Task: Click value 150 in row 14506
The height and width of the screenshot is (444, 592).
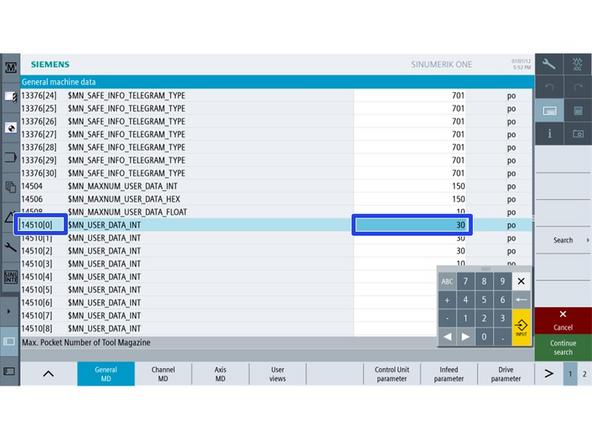Action: [x=458, y=199]
